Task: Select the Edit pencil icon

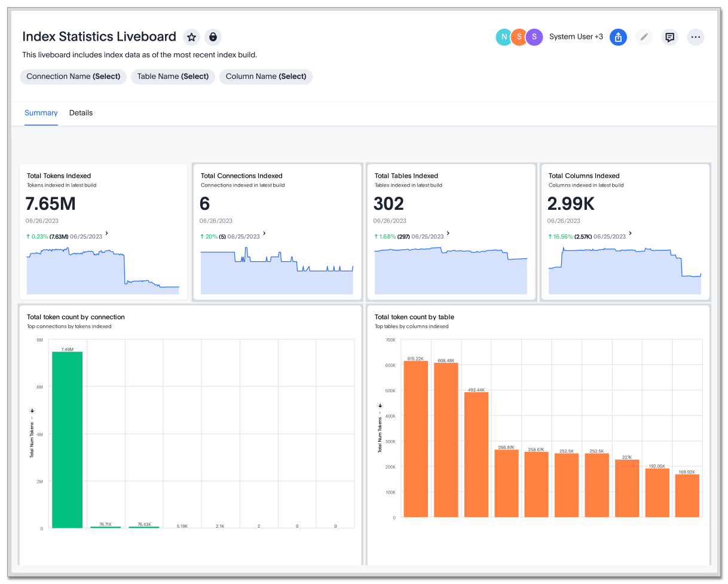Action: (x=644, y=37)
